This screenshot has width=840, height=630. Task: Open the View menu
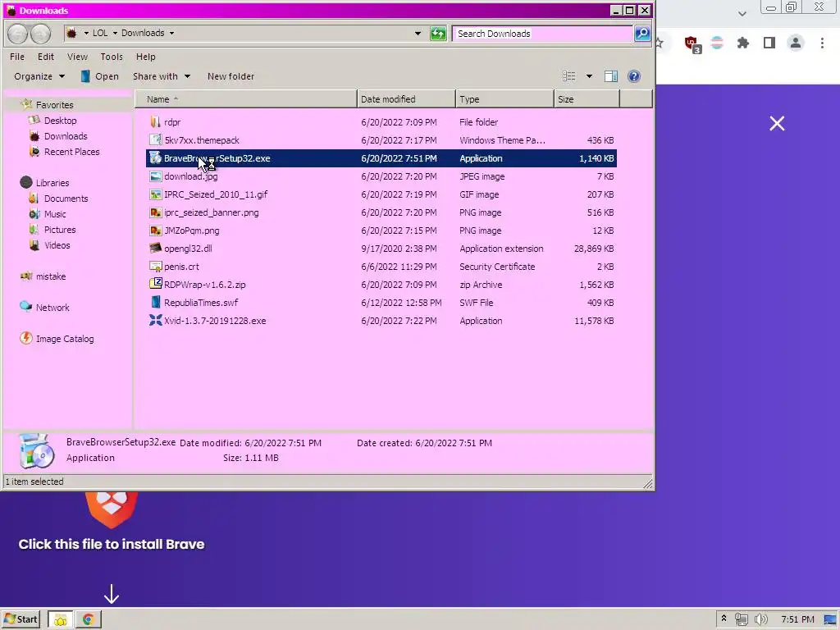[77, 57]
